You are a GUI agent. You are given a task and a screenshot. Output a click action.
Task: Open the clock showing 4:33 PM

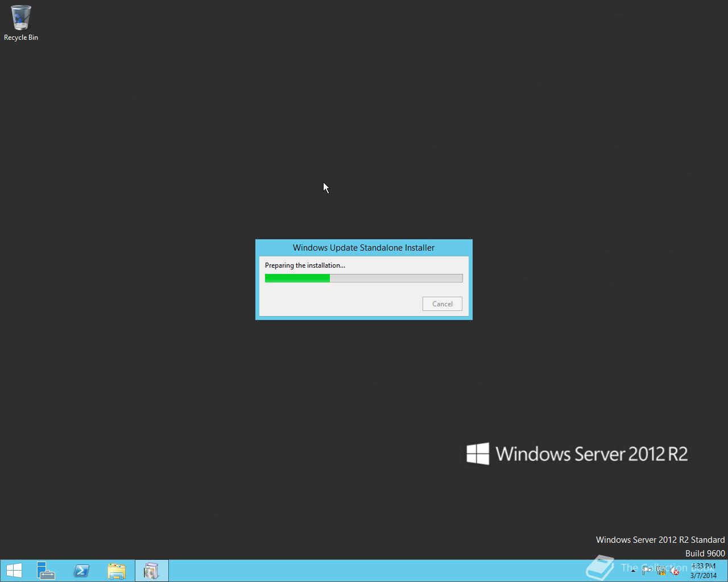tap(704, 571)
